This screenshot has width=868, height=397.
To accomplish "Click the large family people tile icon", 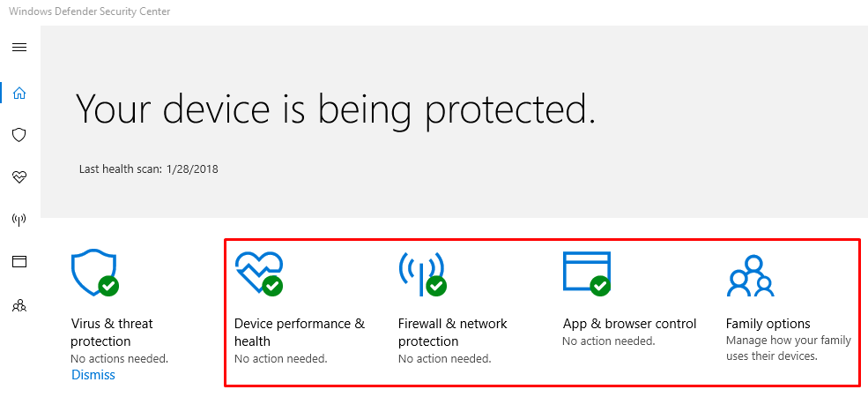I will point(750,275).
